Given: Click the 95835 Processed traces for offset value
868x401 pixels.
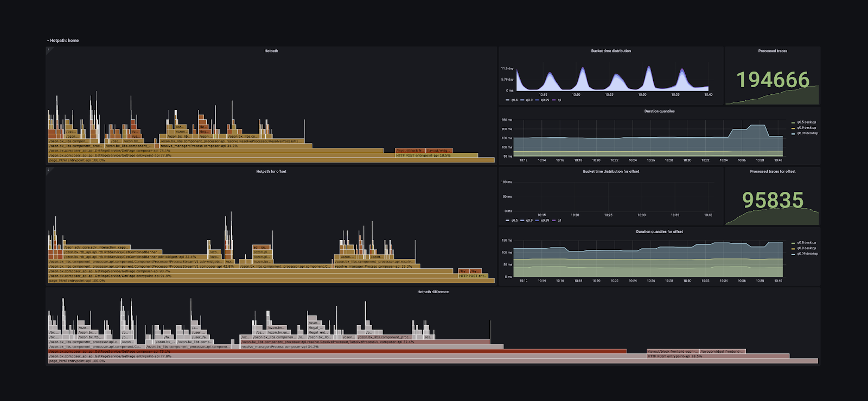Looking at the screenshot, I should pyautogui.click(x=773, y=200).
